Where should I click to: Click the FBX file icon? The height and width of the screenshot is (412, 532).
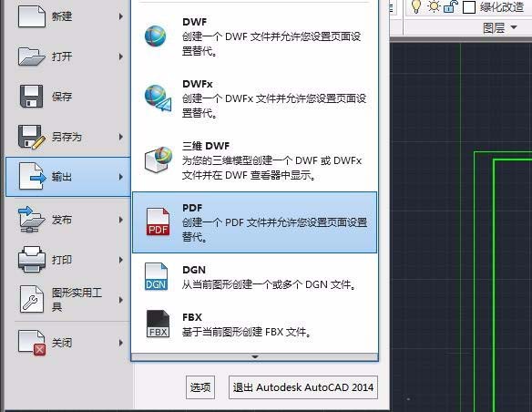(158, 324)
